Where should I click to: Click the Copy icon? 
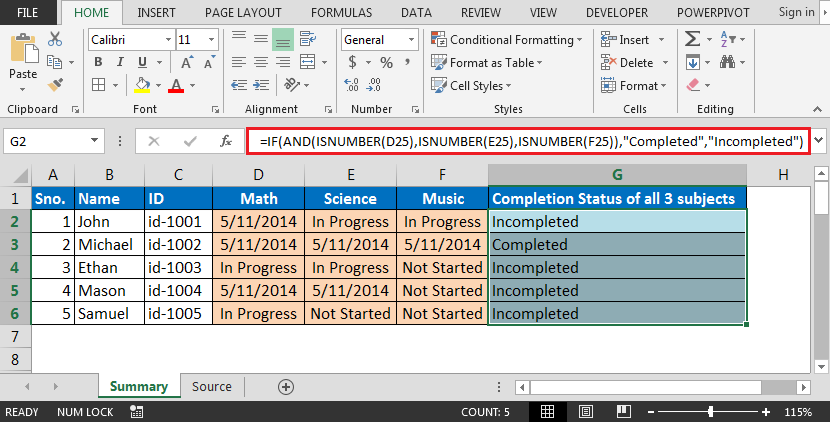[55, 62]
